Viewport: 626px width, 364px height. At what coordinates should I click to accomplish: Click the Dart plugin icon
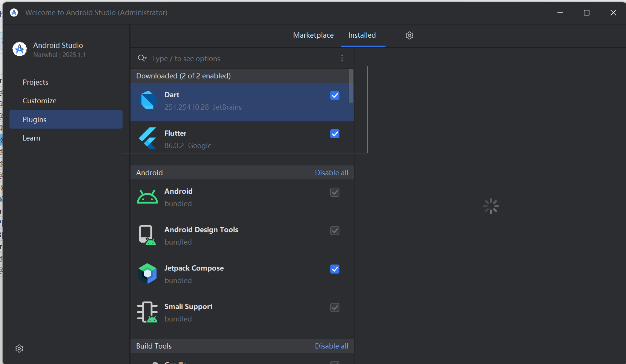[x=149, y=100]
